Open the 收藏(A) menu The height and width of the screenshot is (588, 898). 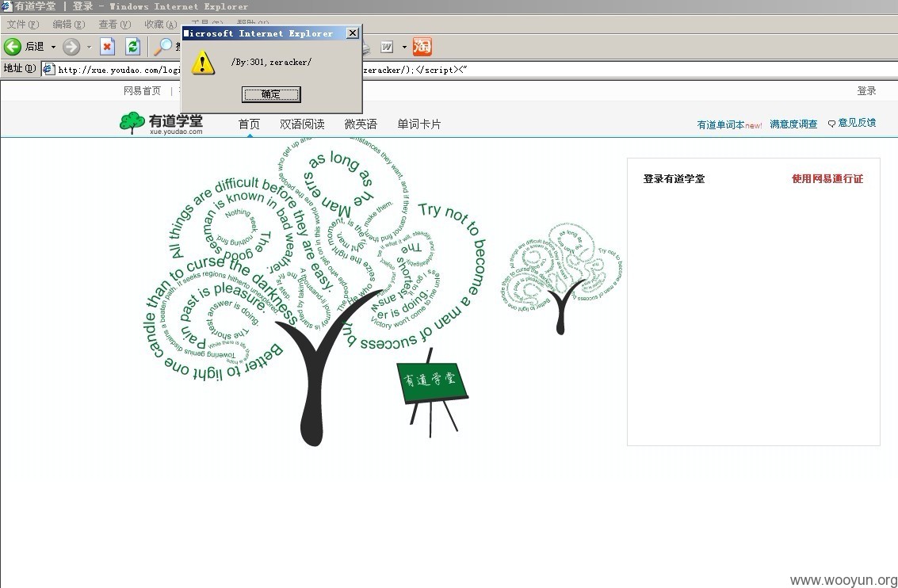[160, 24]
